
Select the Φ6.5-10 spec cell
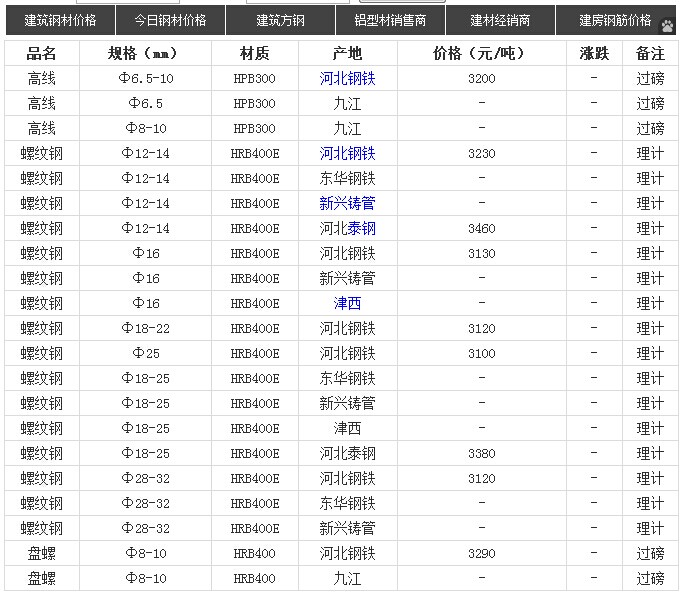(146, 79)
